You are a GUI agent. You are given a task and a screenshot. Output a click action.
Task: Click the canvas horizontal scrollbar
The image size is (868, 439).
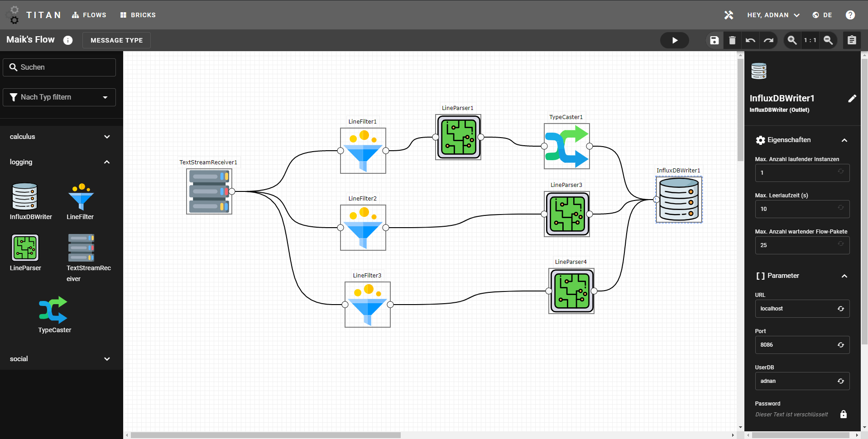click(x=266, y=435)
